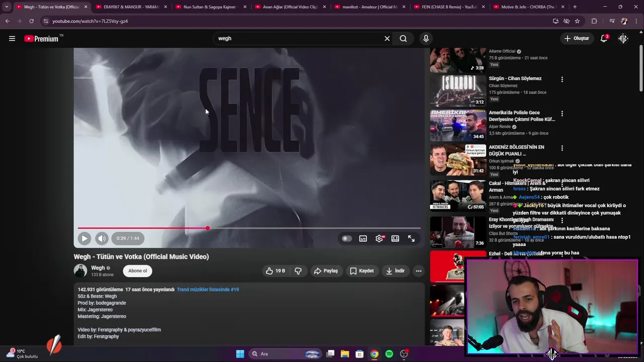
Task: Toggle subtitles in the video player
Action: pyautogui.click(x=363, y=238)
